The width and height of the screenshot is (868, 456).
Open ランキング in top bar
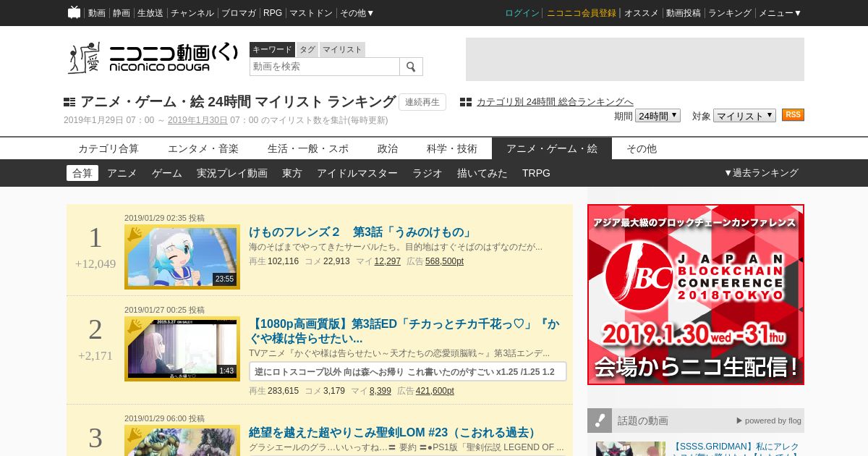pos(730,13)
